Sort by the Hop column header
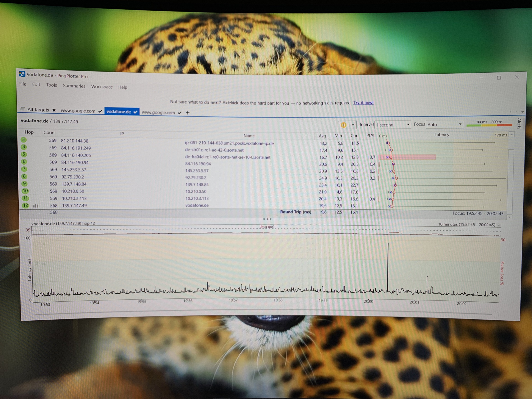This screenshot has width=532, height=399. tap(29, 132)
